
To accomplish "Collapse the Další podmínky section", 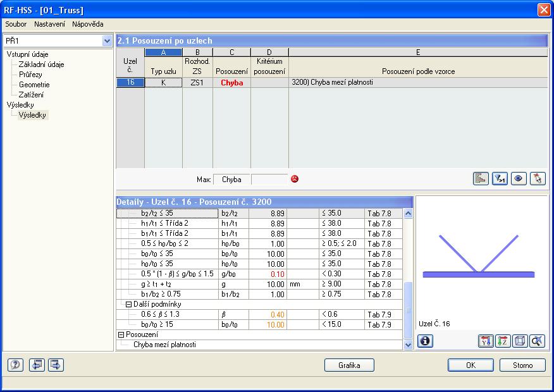I will 129,304.
